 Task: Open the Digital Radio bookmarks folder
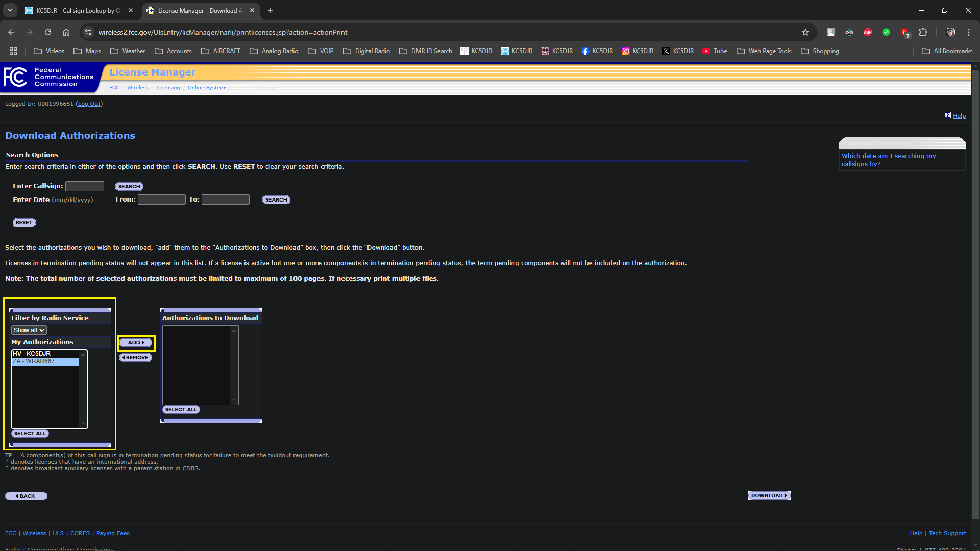[x=366, y=51]
